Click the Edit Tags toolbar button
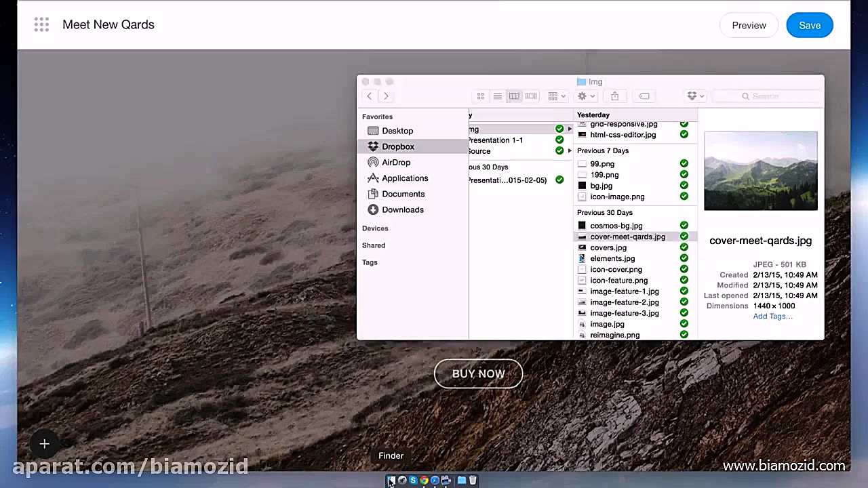The width and height of the screenshot is (868, 488). click(x=644, y=96)
